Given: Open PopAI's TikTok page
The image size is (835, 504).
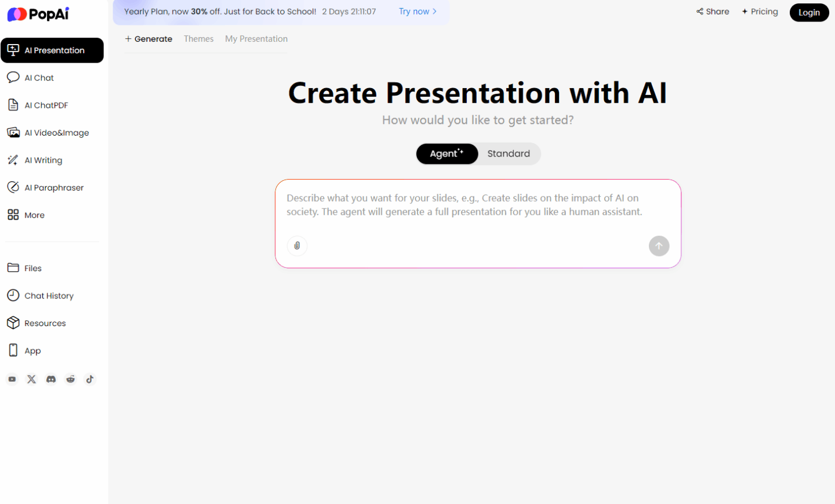Looking at the screenshot, I should pos(90,379).
